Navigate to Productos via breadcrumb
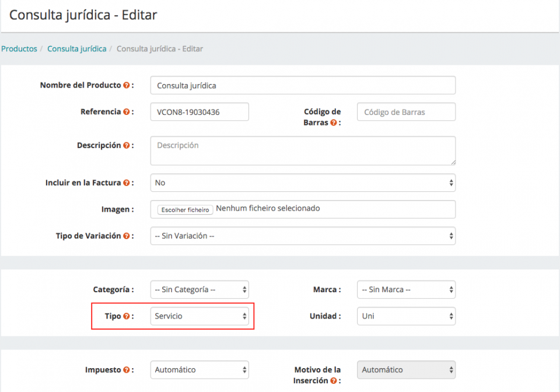Image resolution: width=560 pixels, height=392 pixels. click(x=19, y=48)
